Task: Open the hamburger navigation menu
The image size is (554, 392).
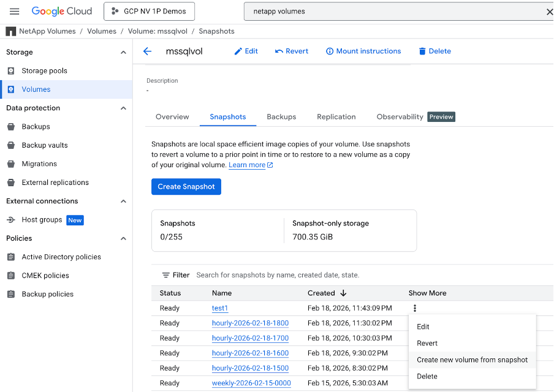Action: [15, 11]
